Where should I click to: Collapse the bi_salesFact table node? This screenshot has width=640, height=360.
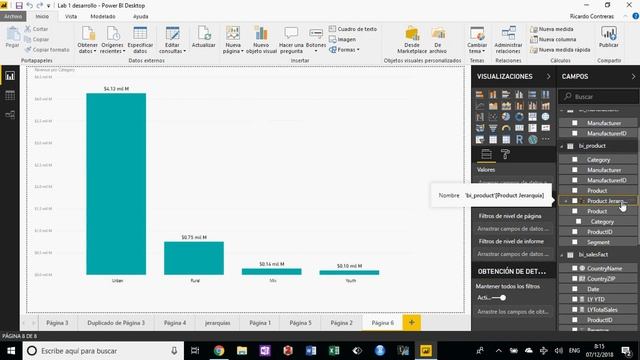pos(562,255)
